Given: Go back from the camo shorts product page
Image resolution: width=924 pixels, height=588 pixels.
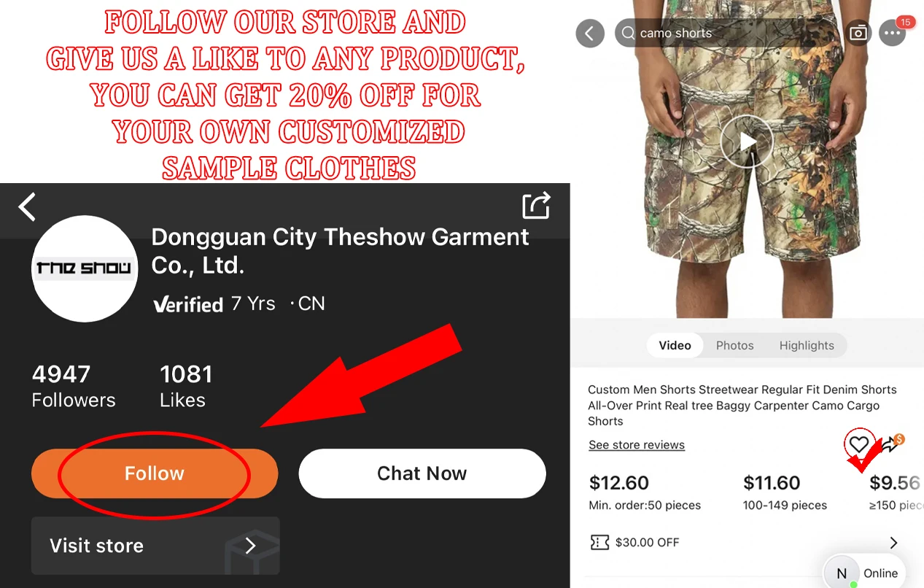Looking at the screenshot, I should [590, 33].
